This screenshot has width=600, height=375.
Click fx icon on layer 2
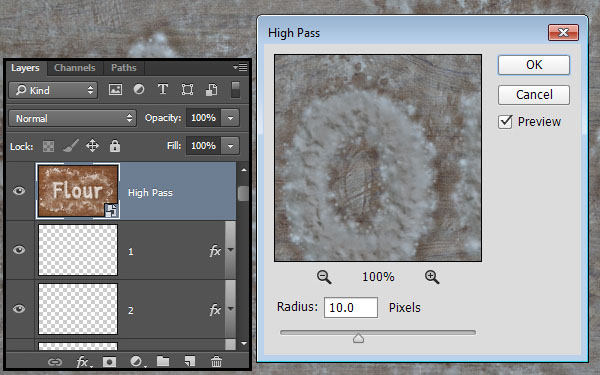(215, 310)
